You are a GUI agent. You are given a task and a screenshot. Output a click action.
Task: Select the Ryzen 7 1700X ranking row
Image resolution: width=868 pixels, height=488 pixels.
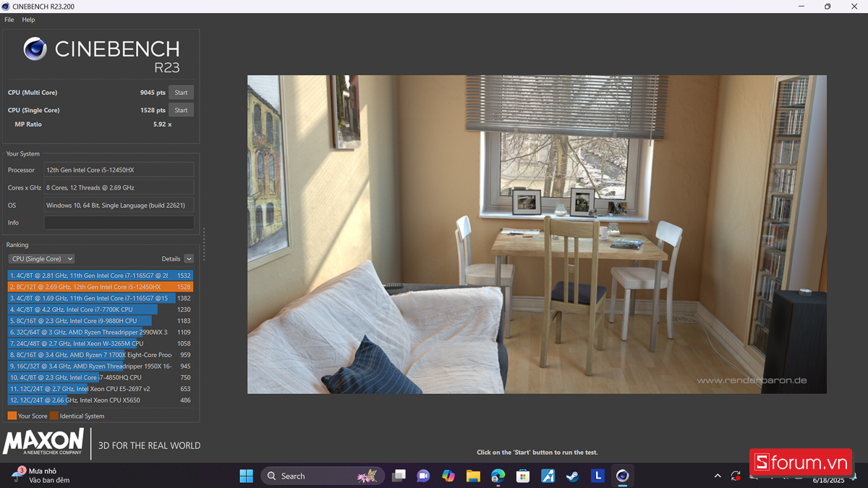click(x=101, y=355)
